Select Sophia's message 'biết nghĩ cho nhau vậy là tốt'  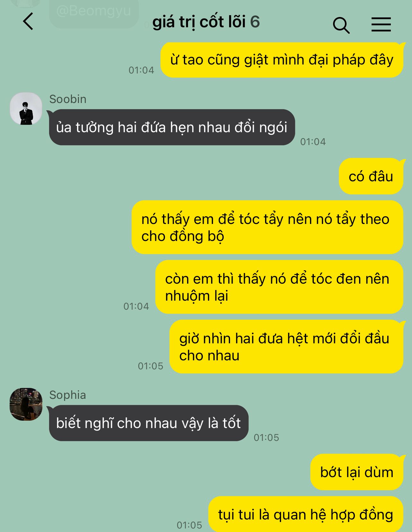tap(149, 423)
